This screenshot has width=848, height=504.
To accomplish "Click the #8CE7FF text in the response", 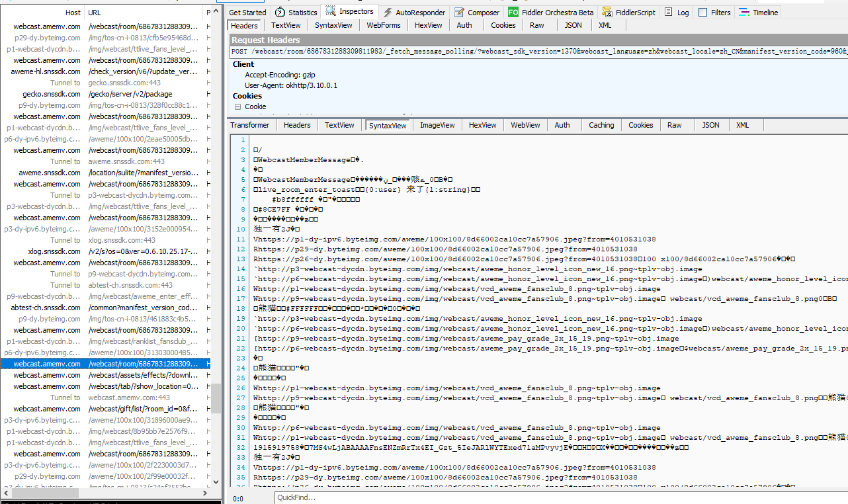I will [273, 210].
